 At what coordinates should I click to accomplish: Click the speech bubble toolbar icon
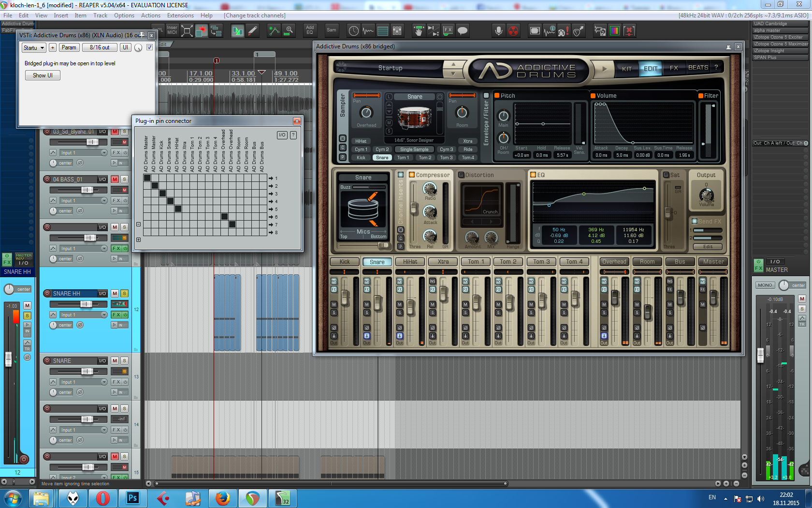(x=463, y=31)
